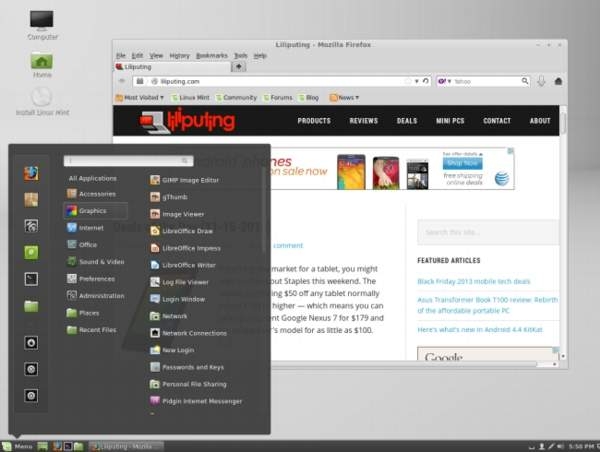Open the Linux Mint bookmark

(x=190, y=98)
